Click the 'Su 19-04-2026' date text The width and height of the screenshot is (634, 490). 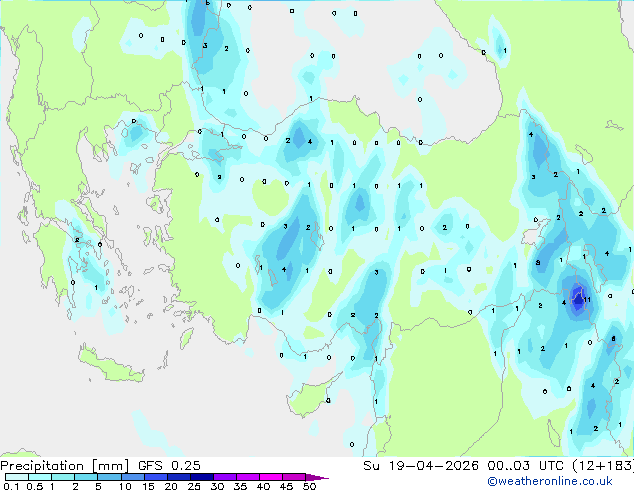click(421, 465)
